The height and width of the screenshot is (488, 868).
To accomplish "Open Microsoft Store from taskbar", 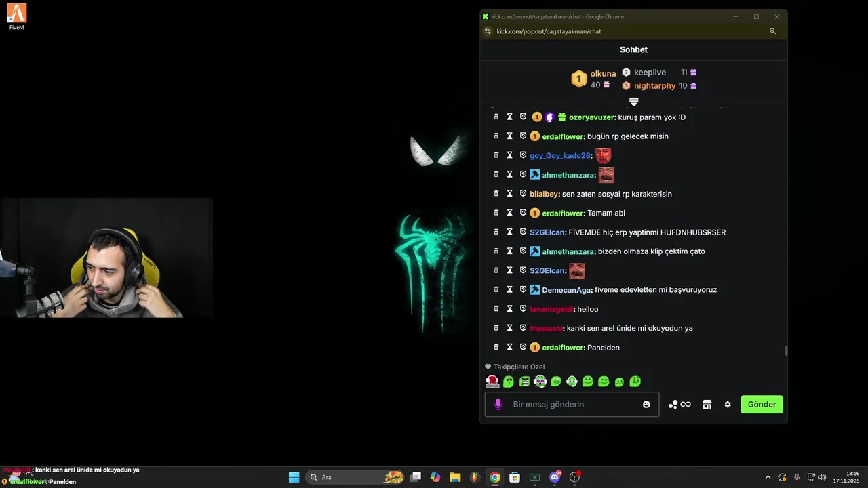I will click(515, 477).
